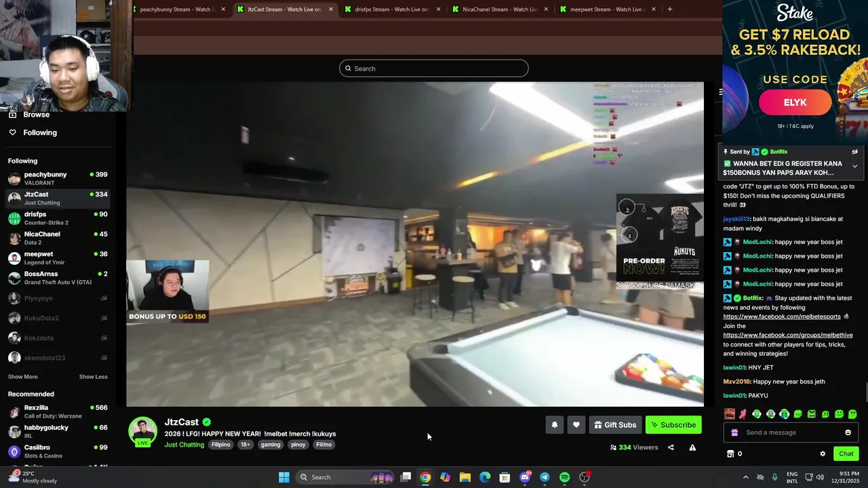Close the JtzCast Stream tab

331,9
